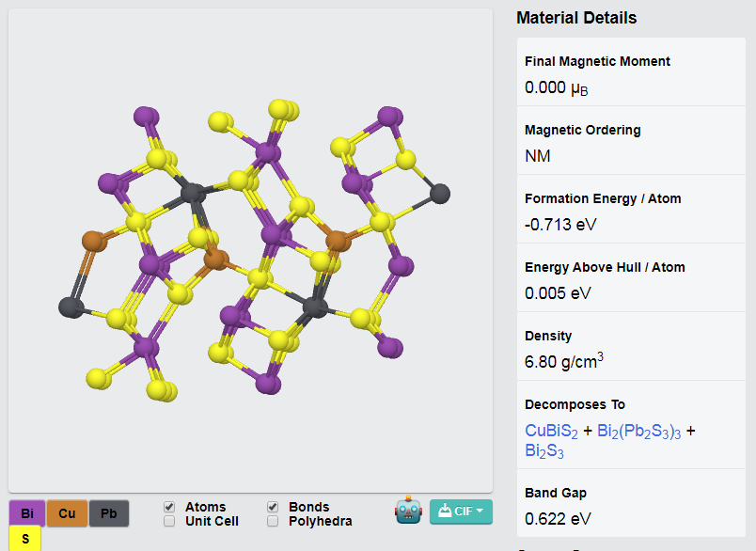Image resolution: width=756 pixels, height=551 pixels.
Task: Open the Bi2(Pb2S3)3 material link
Action: coord(638,431)
